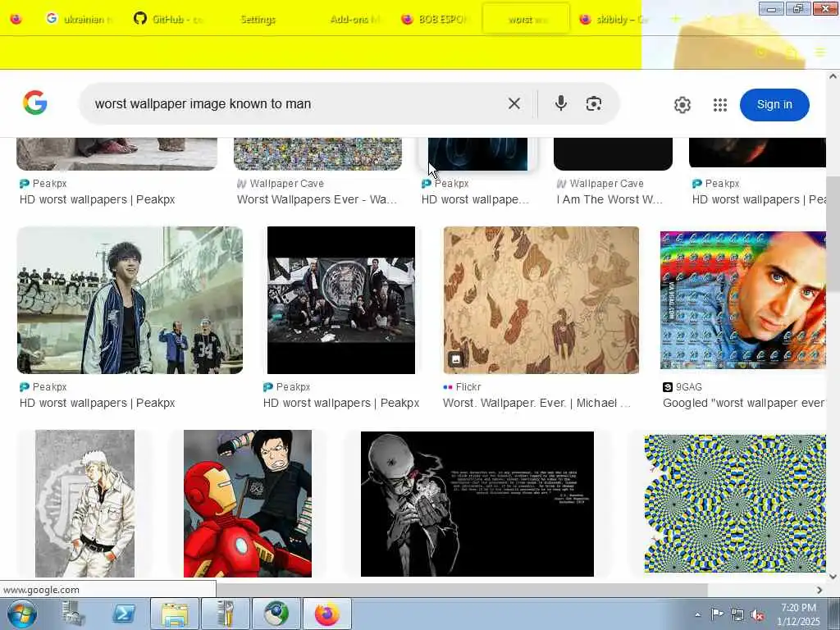The image size is (840, 630).
Task: Switch to the 'ukrainian' Google tab
Action: (x=78, y=20)
